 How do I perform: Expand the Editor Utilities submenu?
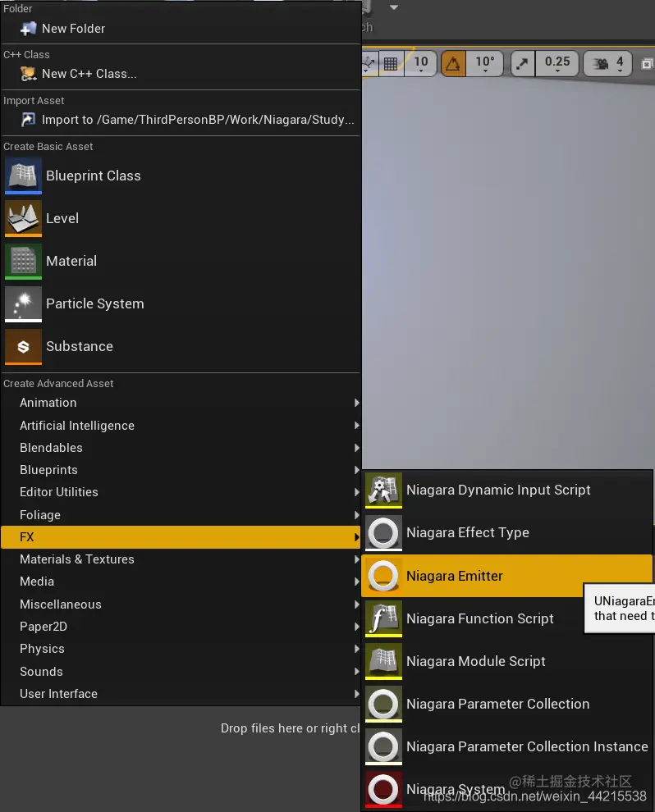click(181, 492)
